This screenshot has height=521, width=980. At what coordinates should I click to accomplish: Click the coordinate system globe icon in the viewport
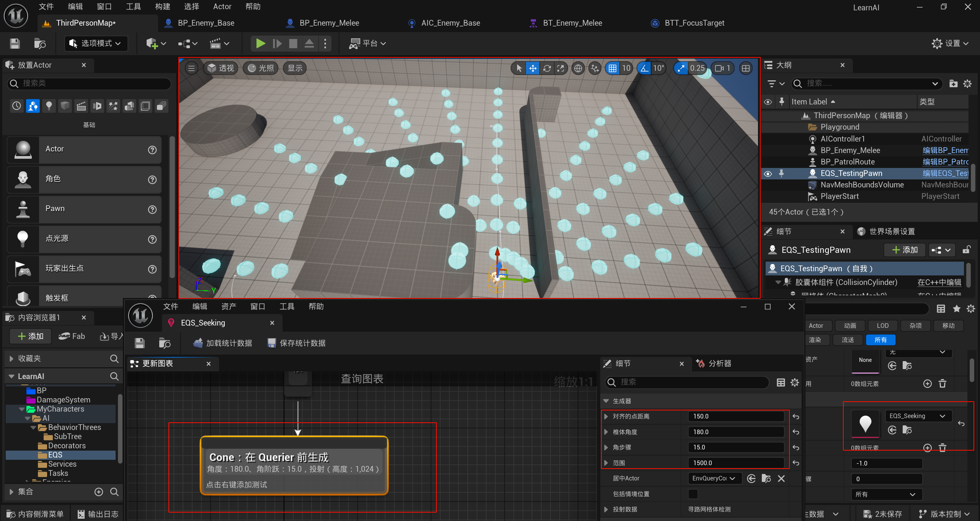(x=578, y=68)
